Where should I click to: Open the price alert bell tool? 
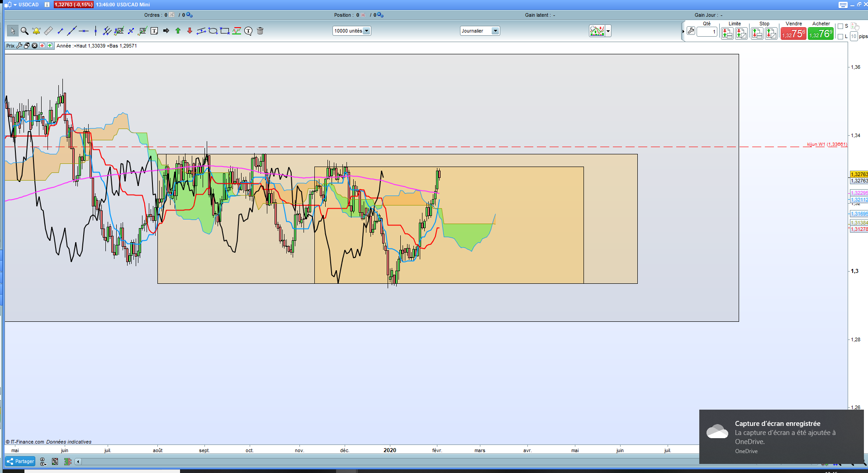pyautogui.click(x=36, y=31)
